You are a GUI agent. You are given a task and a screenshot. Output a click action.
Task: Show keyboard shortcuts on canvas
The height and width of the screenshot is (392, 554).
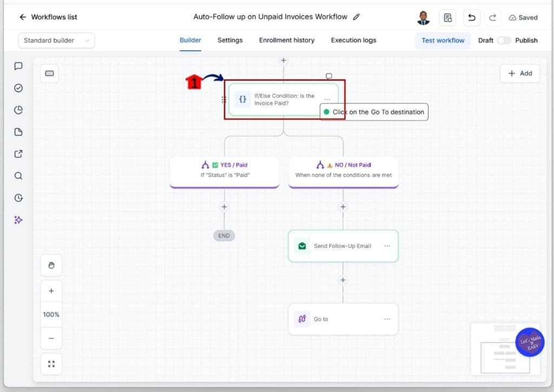point(49,74)
